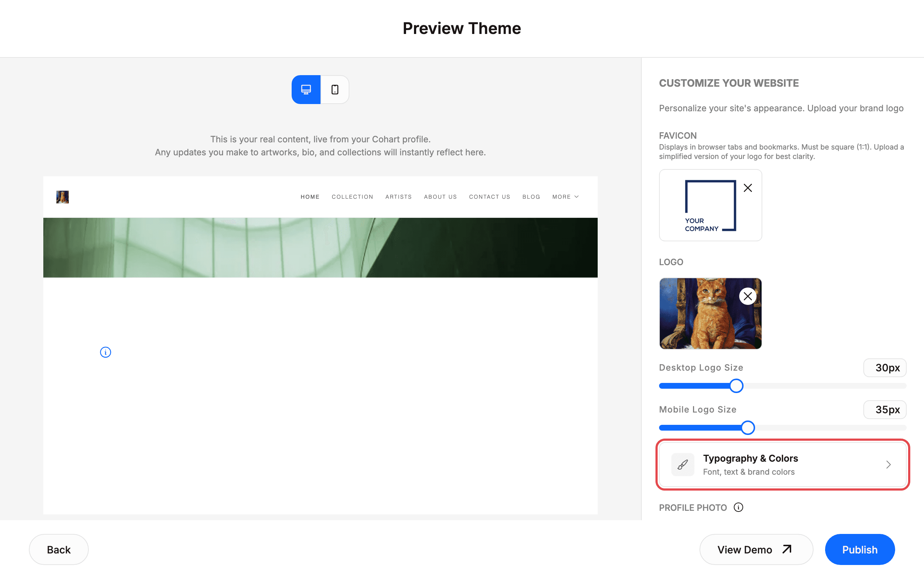Open COLLECTION in preview navigation
924x578 pixels.
[x=352, y=197]
